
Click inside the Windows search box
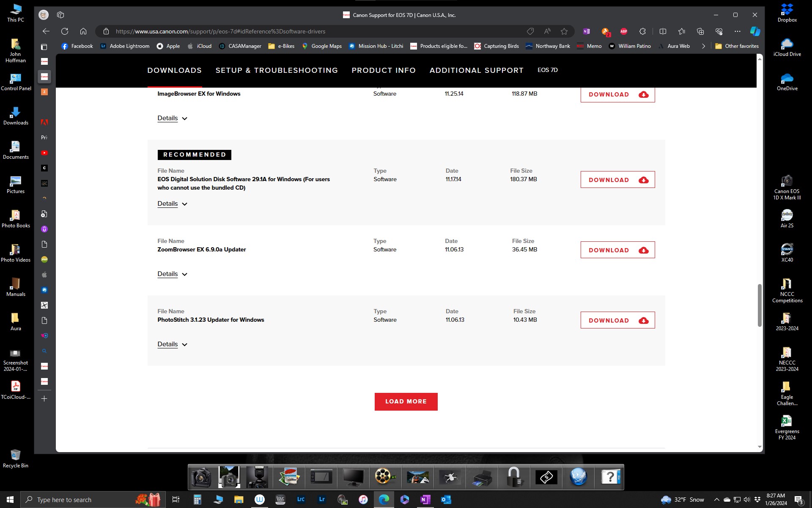85,500
